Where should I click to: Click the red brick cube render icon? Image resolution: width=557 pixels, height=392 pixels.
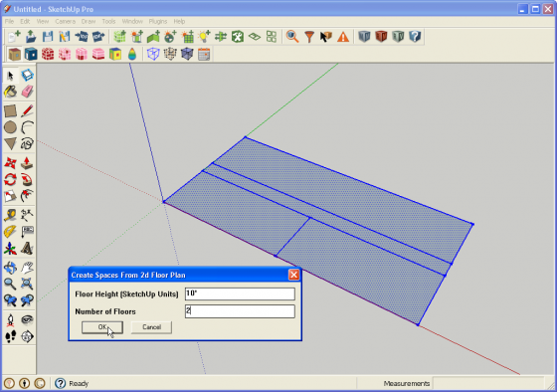click(x=48, y=54)
